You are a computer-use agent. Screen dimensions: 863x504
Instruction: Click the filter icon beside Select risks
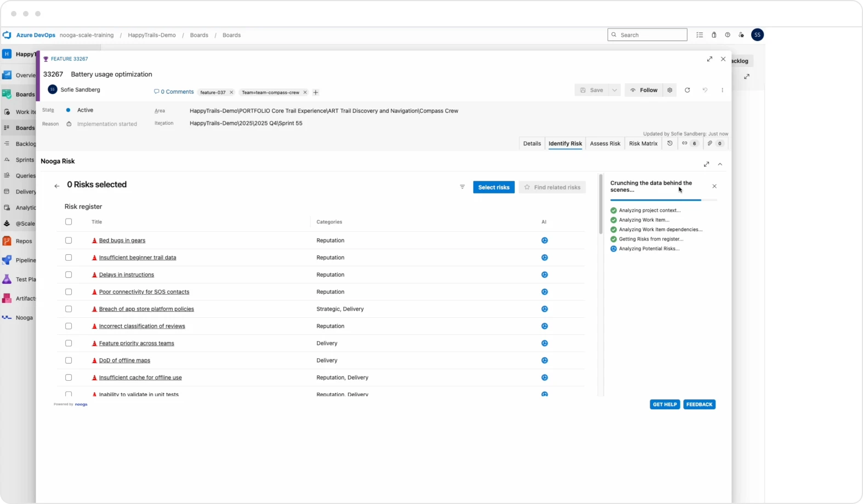pos(462,187)
